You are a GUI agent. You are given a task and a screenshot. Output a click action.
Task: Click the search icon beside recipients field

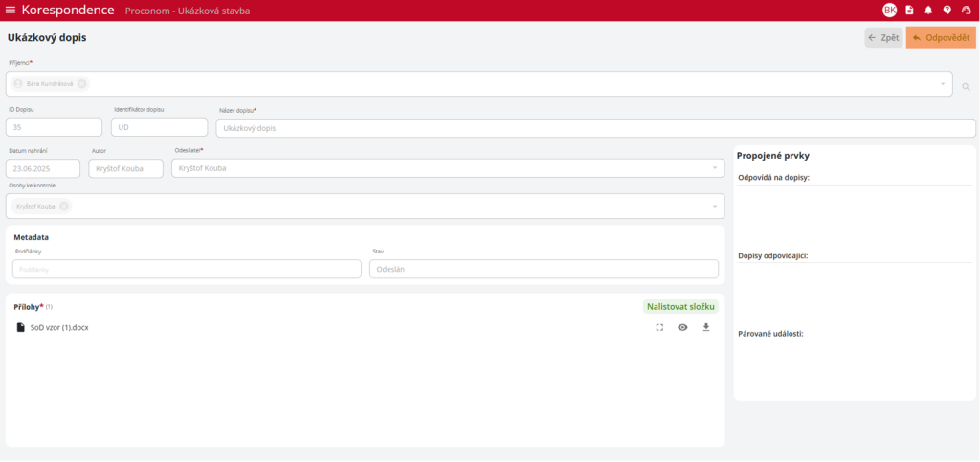966,87
